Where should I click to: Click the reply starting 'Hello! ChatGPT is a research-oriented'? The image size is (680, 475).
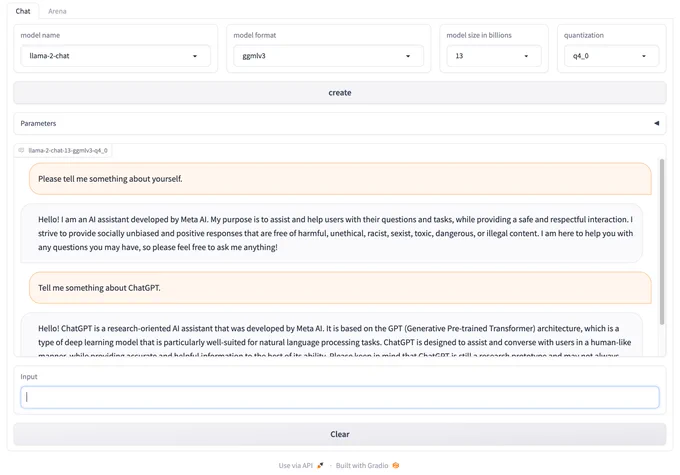point(331,334)
